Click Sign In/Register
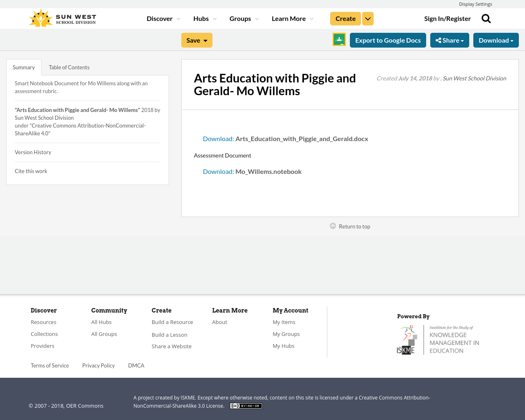 [x=447, y=18]
